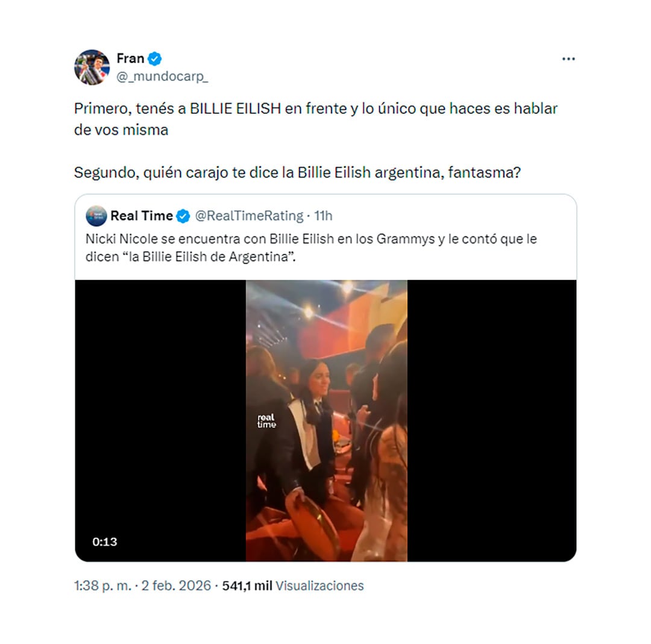Click the 2 feb. 2026 date
651x644 pixels.
[176, 586]
